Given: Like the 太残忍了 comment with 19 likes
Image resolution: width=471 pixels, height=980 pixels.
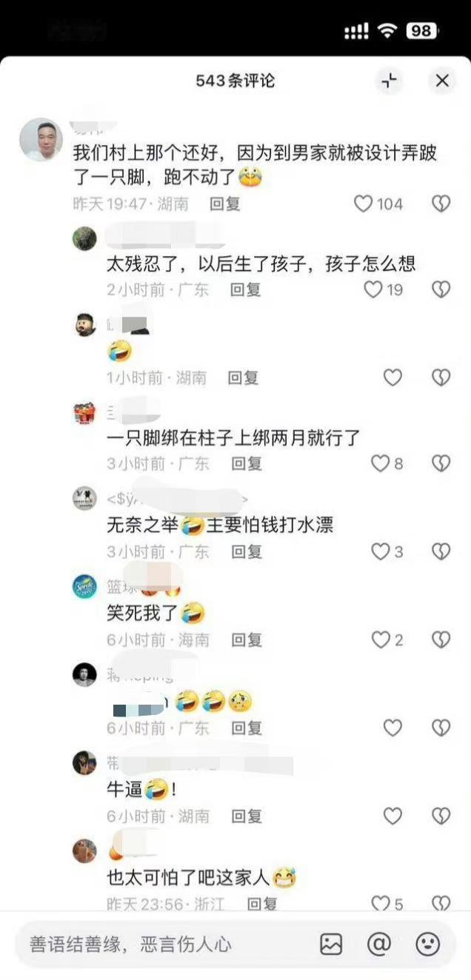Looking at the screenshot, I should coord(373,289).
